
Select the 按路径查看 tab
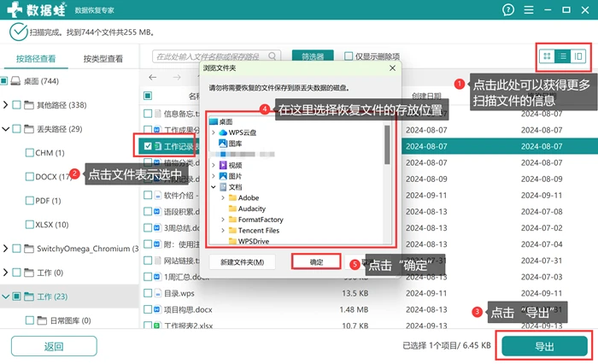click(36, 59)
